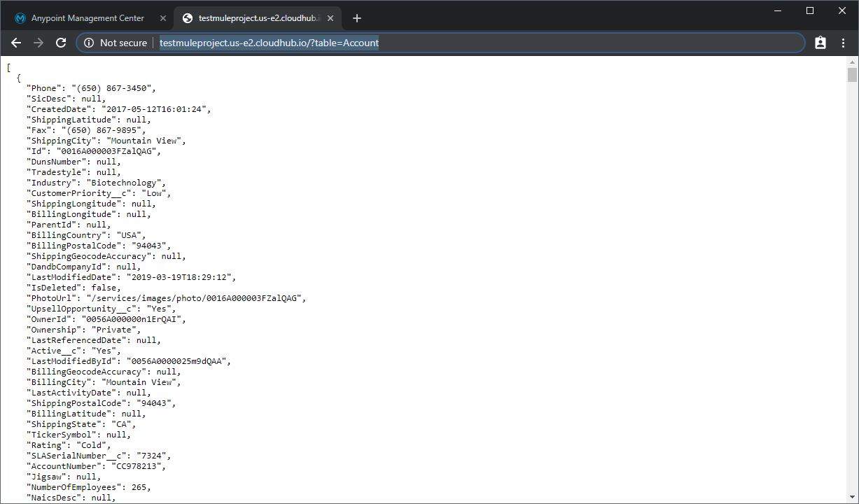The image size is (859, 504).
Task: Click the Active__c "Yes" value
Action: tap(104, 351)
